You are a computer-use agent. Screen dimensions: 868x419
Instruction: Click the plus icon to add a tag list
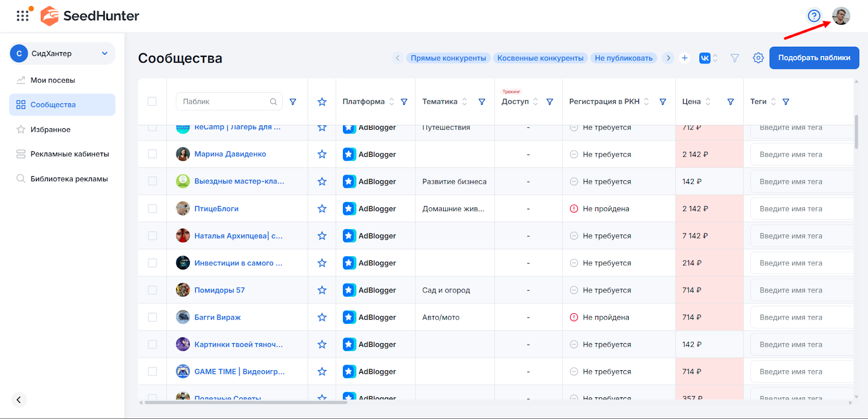point(685,58)
